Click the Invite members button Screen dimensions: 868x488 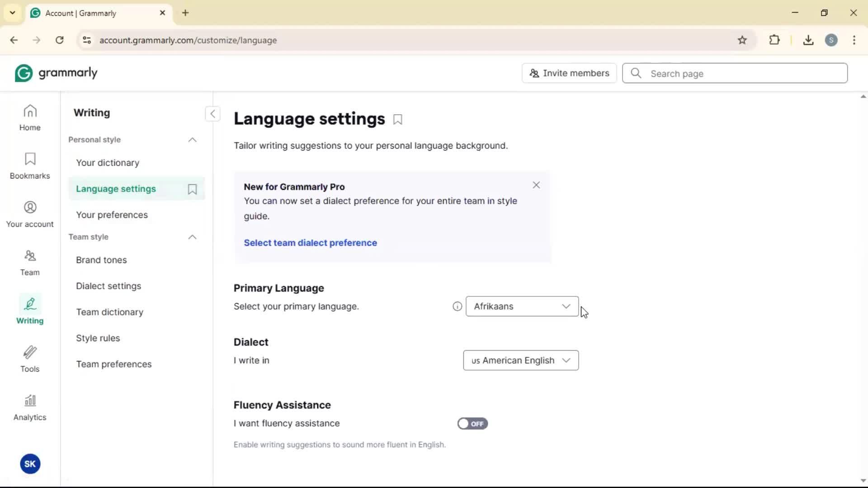coord(569,73)
